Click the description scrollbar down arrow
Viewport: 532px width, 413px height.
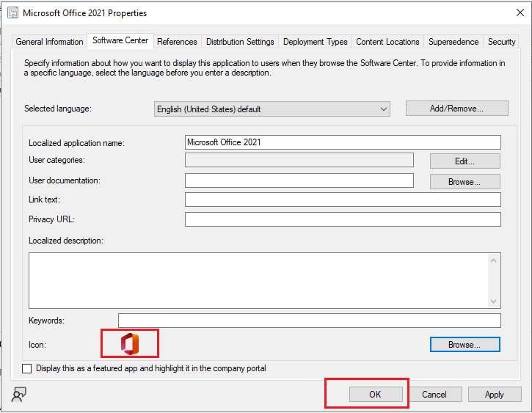[x=494, y=301]
